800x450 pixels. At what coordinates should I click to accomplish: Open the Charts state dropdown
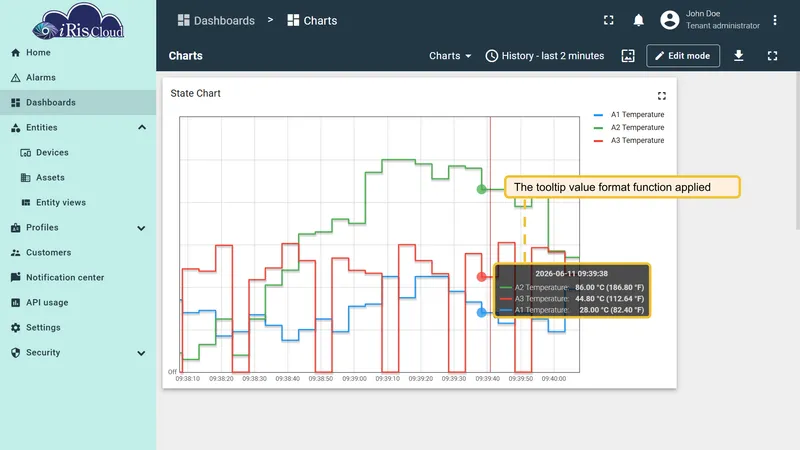coord(449,56)
